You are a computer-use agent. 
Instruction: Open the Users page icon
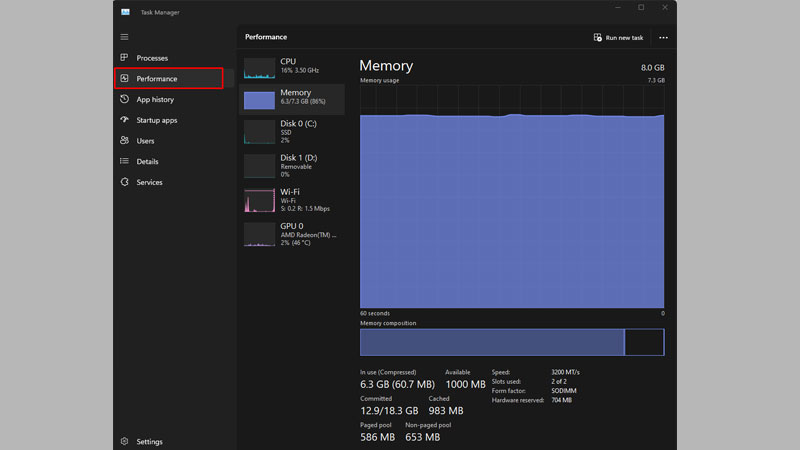tap(124, 141)
